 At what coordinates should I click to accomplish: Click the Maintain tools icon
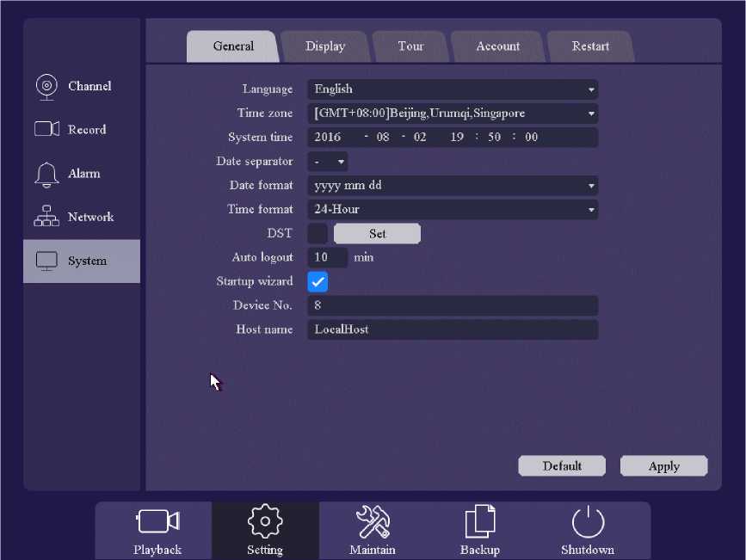373,521
